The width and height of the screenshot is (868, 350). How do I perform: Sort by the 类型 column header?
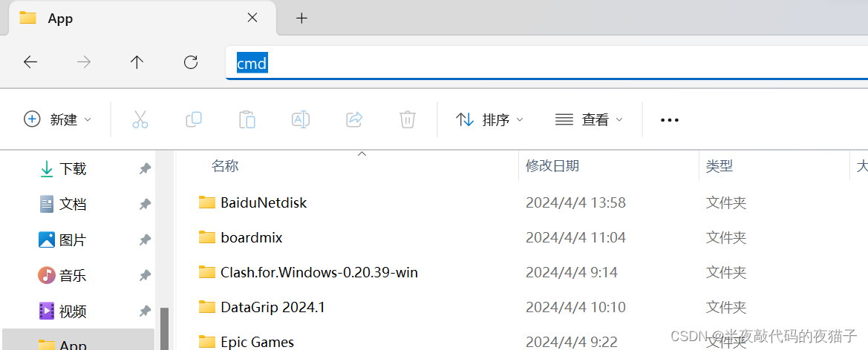(719, 165)
